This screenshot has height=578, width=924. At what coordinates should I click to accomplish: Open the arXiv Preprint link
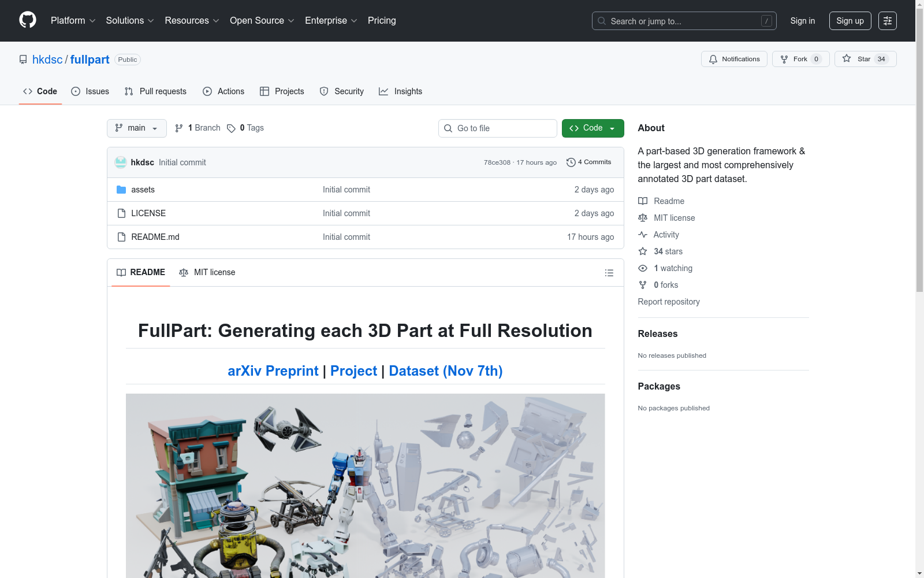(273, 371)
